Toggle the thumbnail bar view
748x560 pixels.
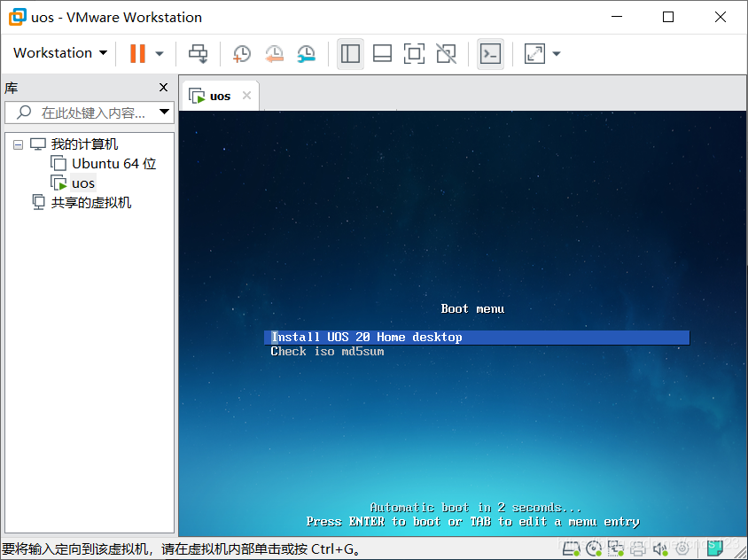pyautogui.click(x=382, y=53)
